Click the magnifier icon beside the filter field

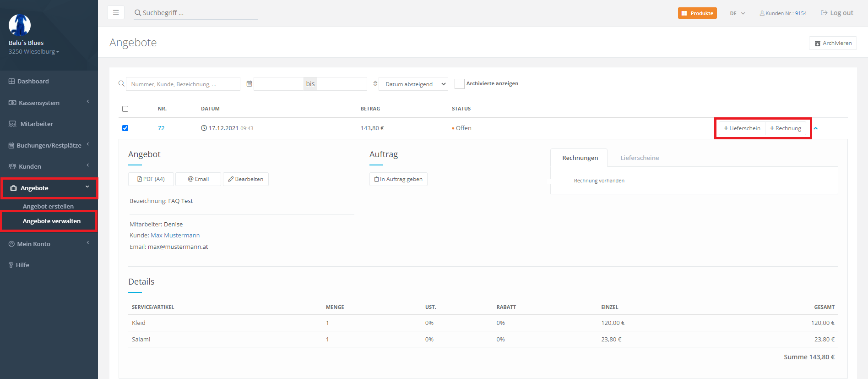(x=121, y=84)
